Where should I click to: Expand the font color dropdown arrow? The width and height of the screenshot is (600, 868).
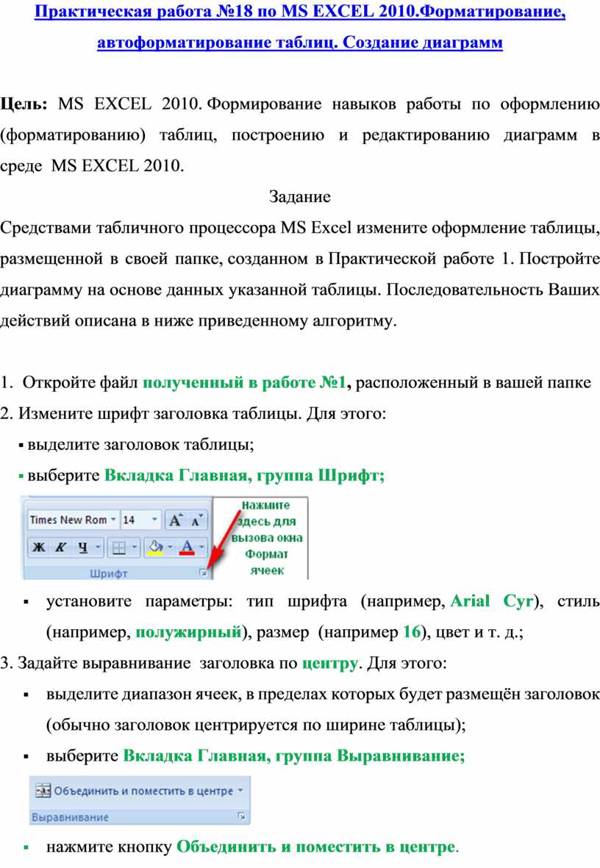tap(201, 548)
